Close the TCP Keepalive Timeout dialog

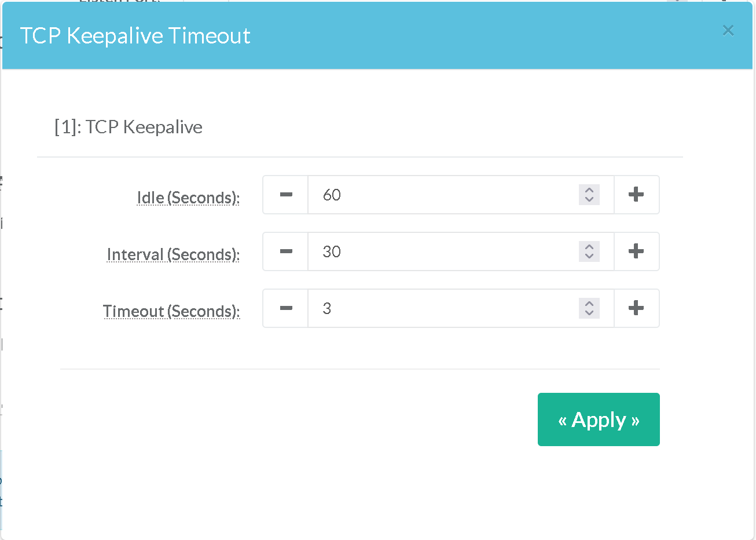click(x=728, y=31)
